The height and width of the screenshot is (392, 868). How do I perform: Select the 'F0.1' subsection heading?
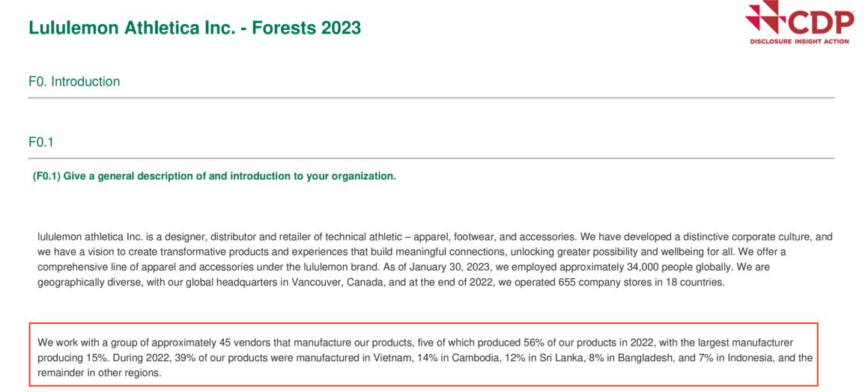pos(40,141)
